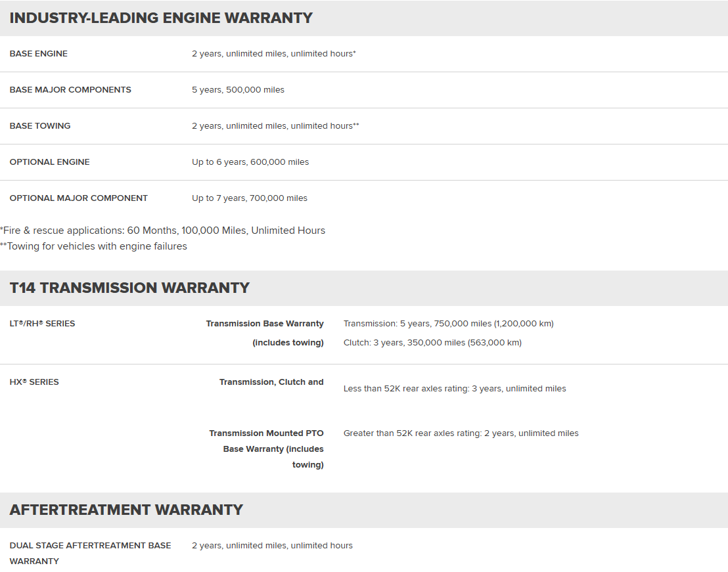Click 'Transmission: 5 years, 750,000 miles' value
The width and height of the screenshot is (728, 572).
(x=449, y=324)
